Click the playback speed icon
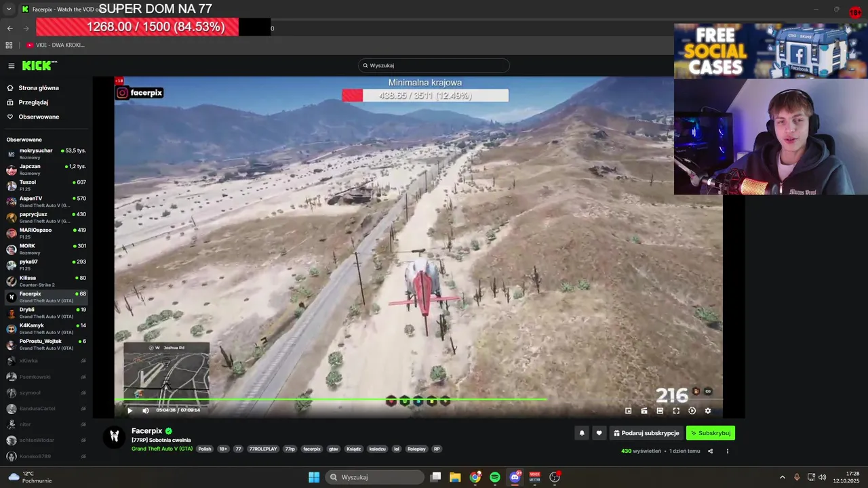Screen dimensions: 868x488 tap(692, 411)
